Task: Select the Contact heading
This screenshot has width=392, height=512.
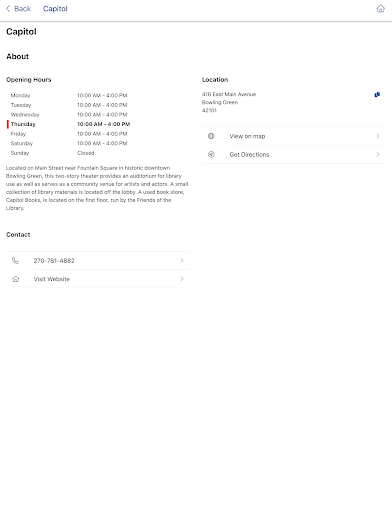Action: click(18, 235)
